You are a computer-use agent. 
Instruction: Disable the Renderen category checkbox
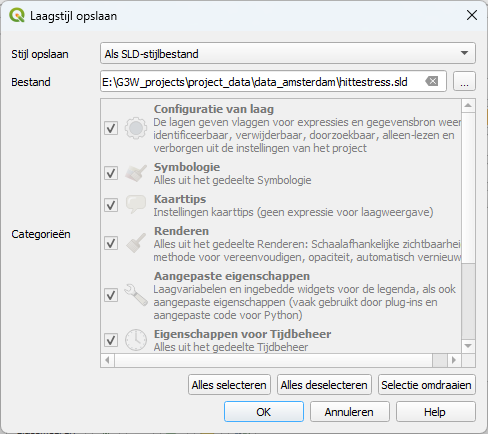point(111,243)
